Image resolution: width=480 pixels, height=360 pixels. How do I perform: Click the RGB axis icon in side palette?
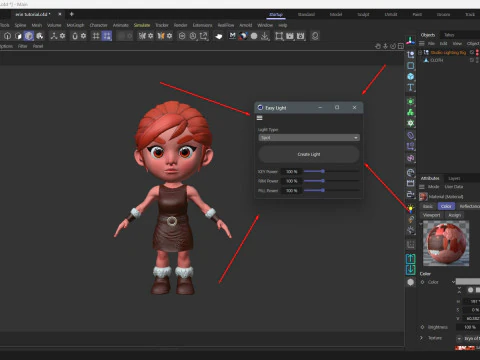pyautogui.click(x=411, y=41)
